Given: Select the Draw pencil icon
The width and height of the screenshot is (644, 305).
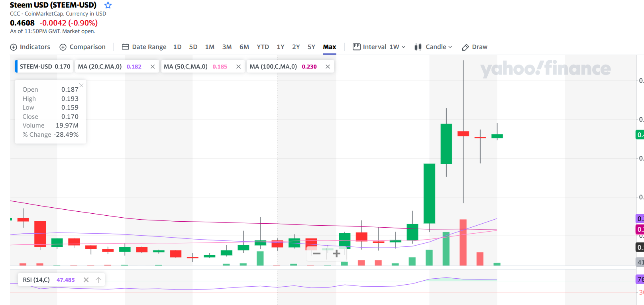Looking at the screenshot, I should (x=465, y=47).
